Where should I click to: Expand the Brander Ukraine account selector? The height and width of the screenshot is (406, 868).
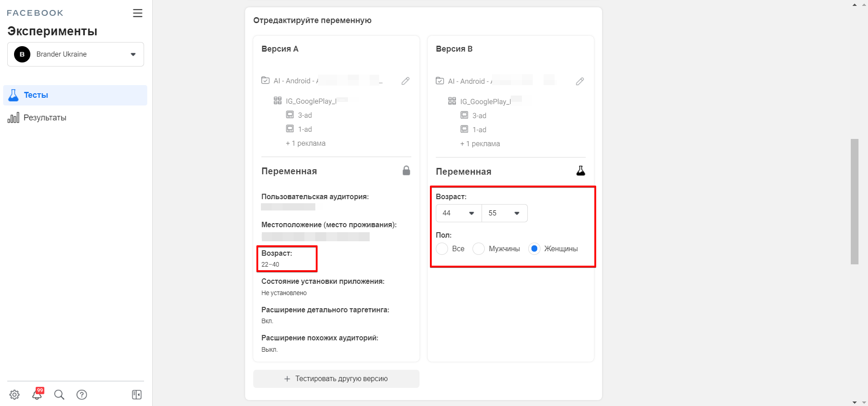[76, 54]
